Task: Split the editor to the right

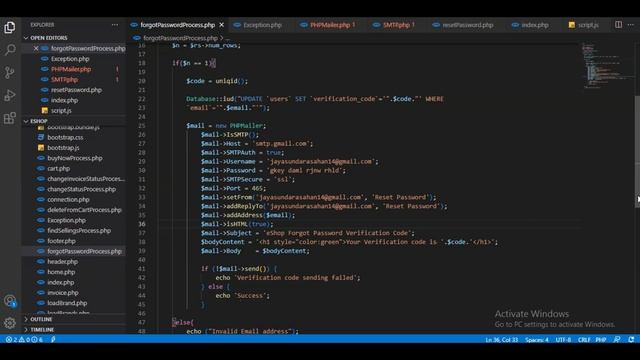Action: tap(618, 25)
